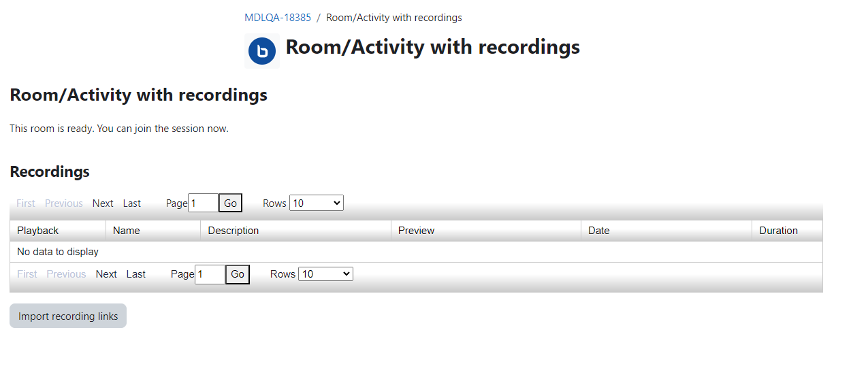
Task: Go to Last page in top paginator
Action: [x=132, y=203]
